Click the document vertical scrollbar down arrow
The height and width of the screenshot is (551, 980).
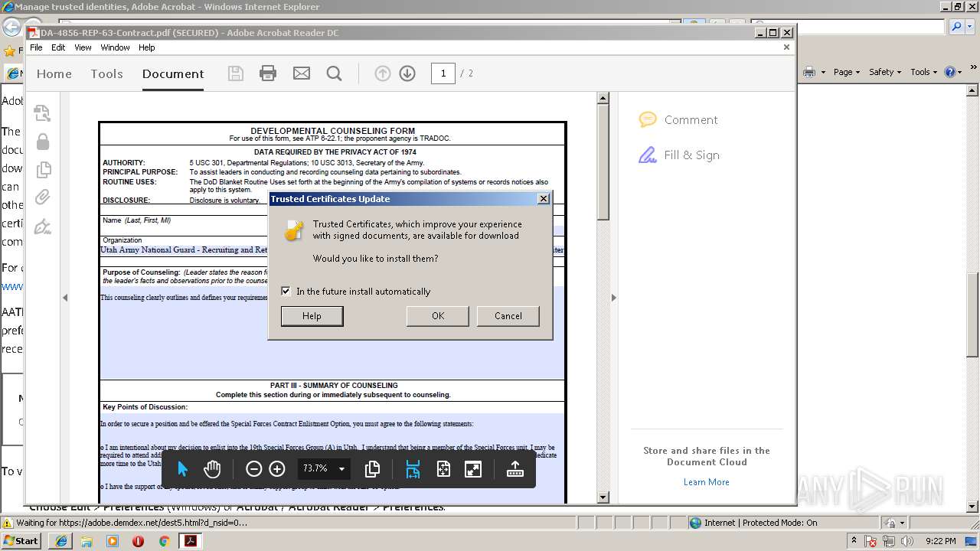603,497
